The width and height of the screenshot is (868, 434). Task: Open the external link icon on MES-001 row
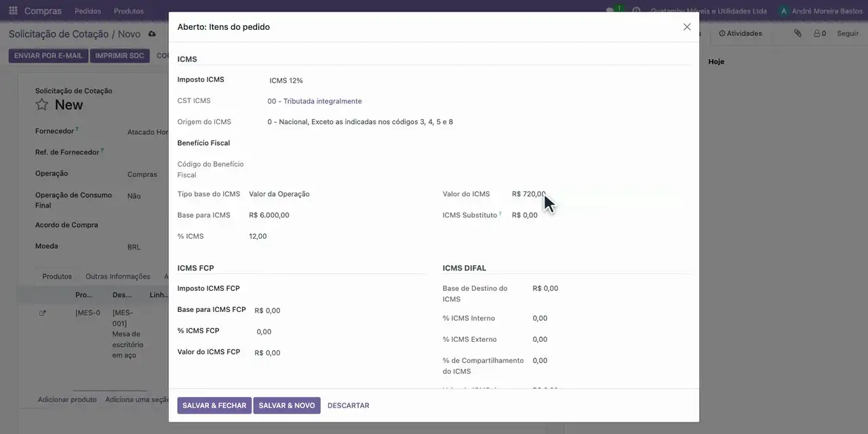[43, 313]
